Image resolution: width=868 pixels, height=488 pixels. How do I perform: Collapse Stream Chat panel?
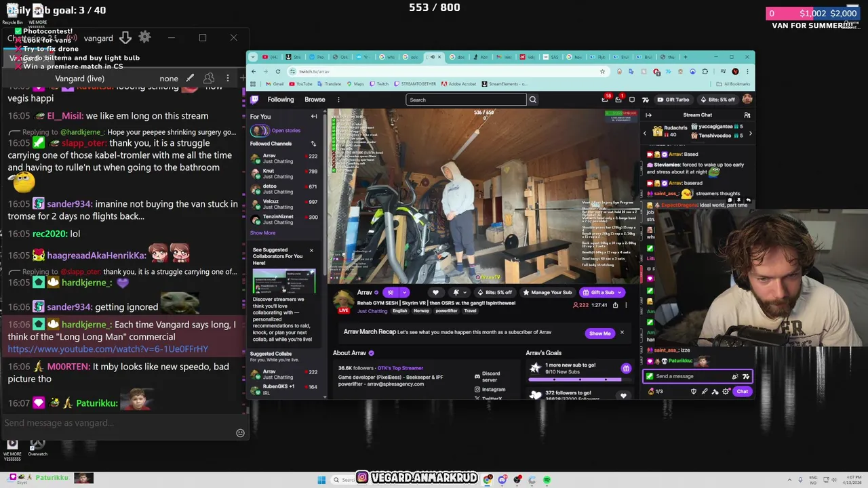[x=648, y=115]
